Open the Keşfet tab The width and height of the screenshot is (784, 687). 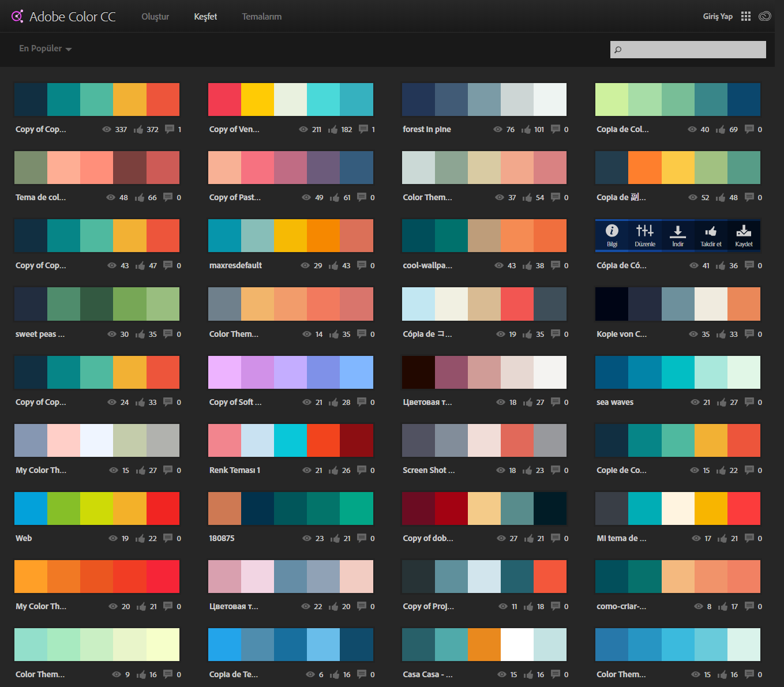205,17
